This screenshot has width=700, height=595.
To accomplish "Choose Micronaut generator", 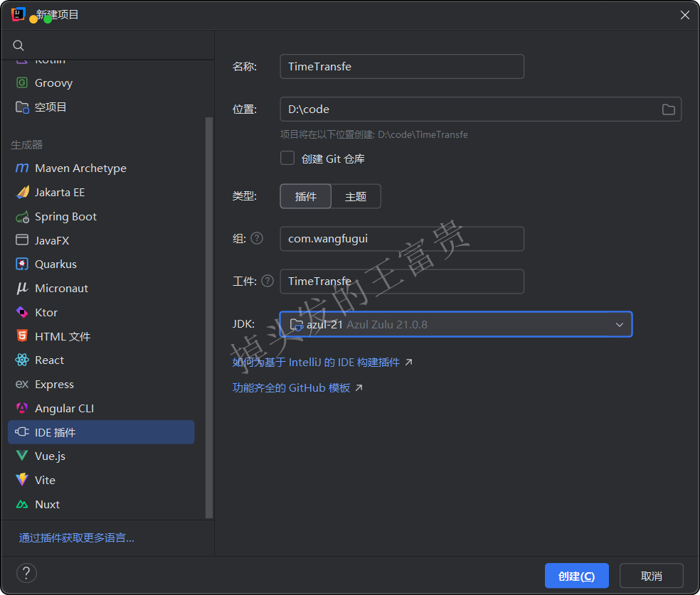I will pos(101,288).
